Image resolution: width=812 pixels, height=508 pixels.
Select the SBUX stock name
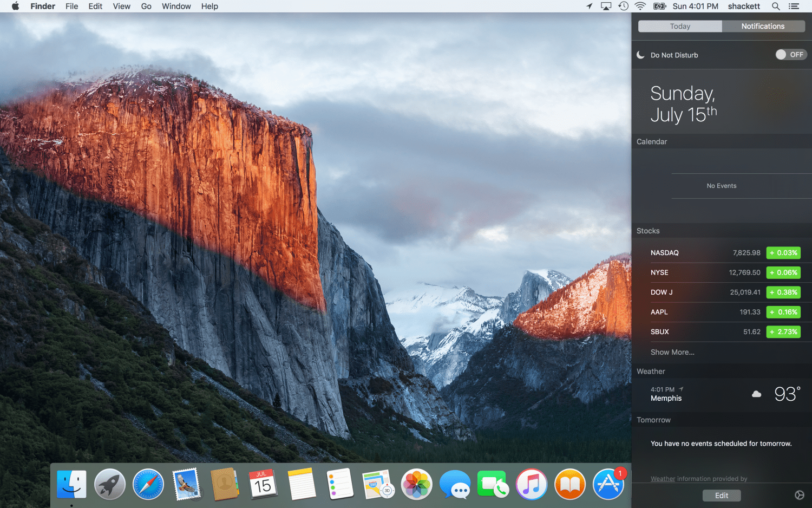tap(660, 332)
